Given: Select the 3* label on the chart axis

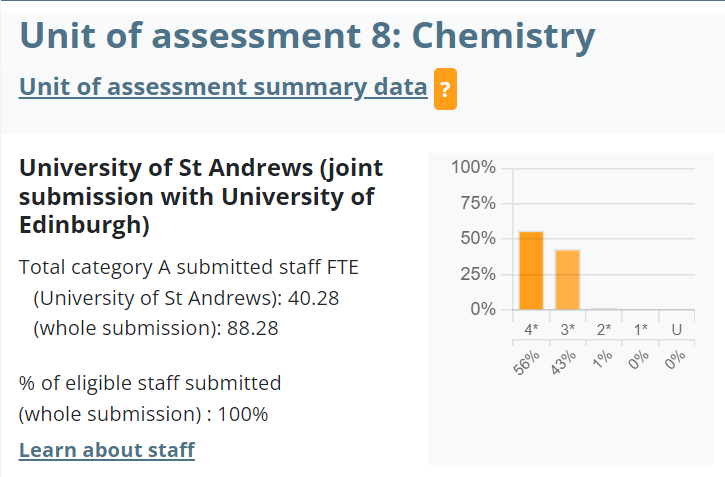Looking at the screenshot, I should [568, 329].
